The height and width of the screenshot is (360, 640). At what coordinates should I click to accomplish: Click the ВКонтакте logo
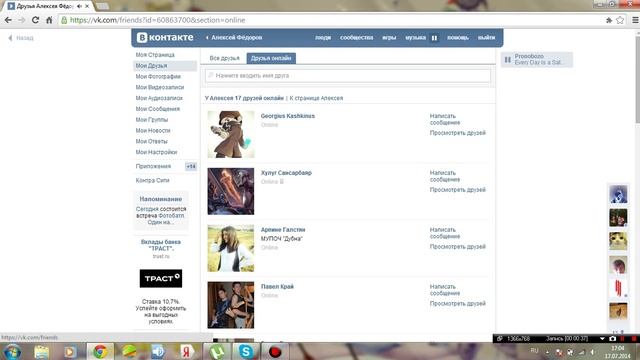click(165, 38)
